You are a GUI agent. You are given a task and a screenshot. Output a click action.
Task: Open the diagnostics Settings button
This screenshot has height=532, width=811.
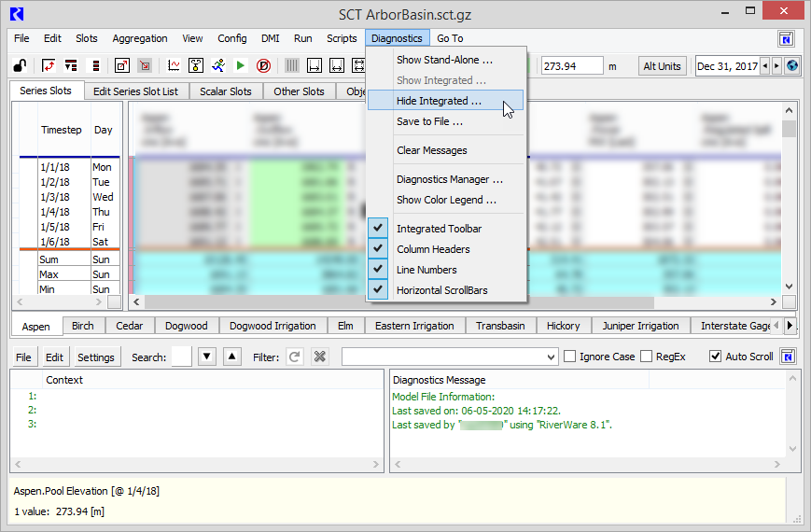coord(95,357)
